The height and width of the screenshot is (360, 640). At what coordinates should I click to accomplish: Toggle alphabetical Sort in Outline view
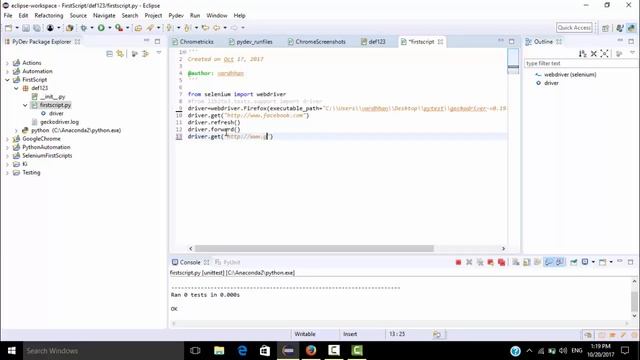click(582, 53)
